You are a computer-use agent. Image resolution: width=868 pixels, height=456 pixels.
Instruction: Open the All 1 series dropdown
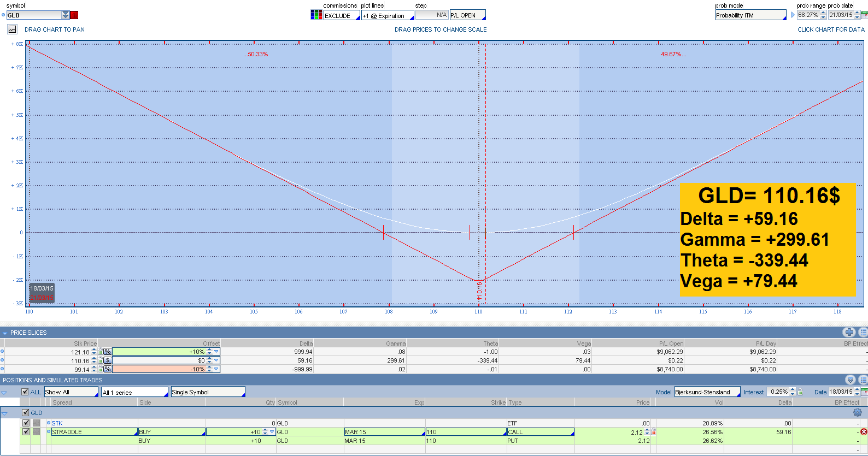135,392
